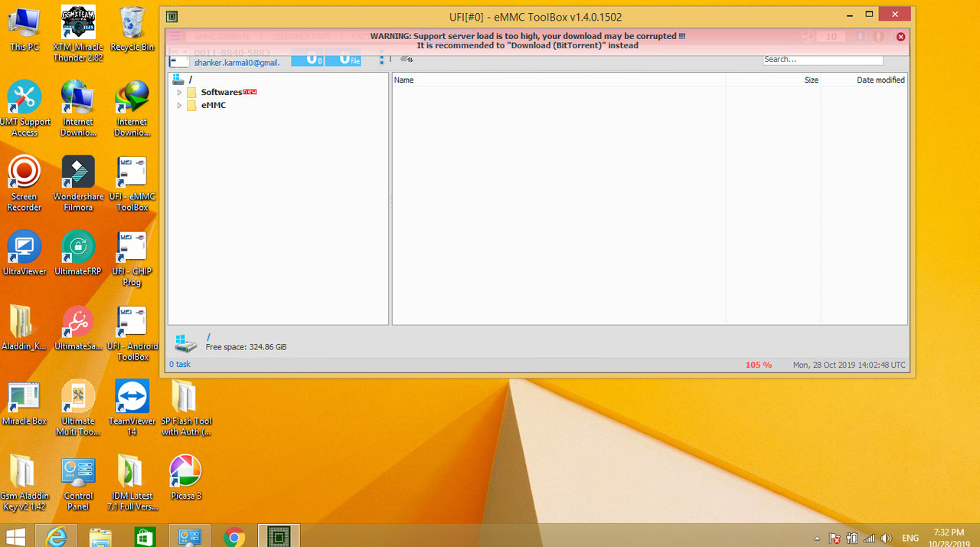Launch UltraViewer desktop shortcut

coord(24,253)
